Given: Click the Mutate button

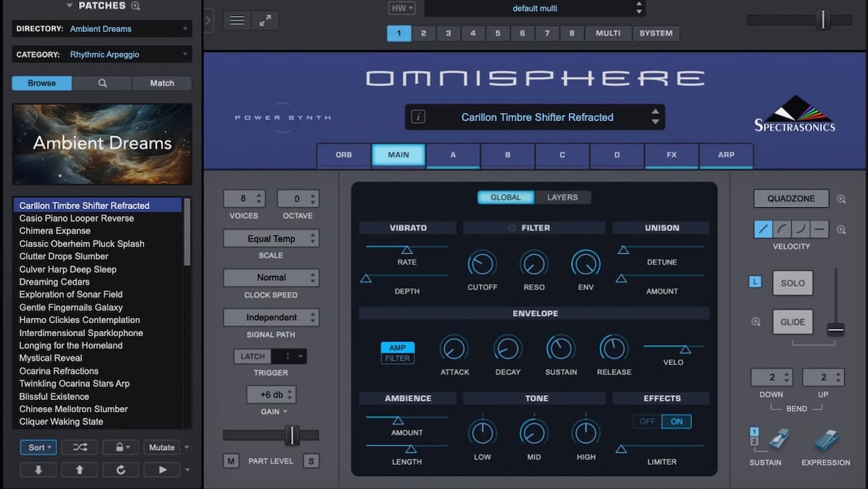Looking at the screenshot, I should 161,447.
